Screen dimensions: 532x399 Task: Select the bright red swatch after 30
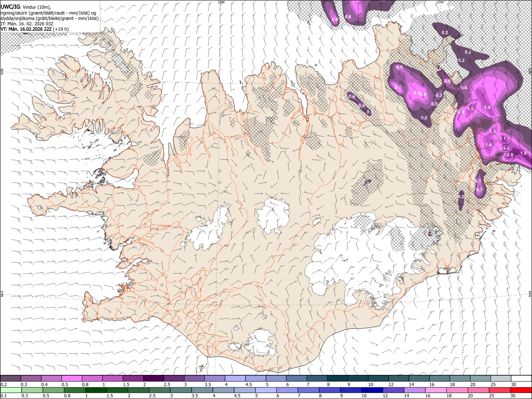521,390
